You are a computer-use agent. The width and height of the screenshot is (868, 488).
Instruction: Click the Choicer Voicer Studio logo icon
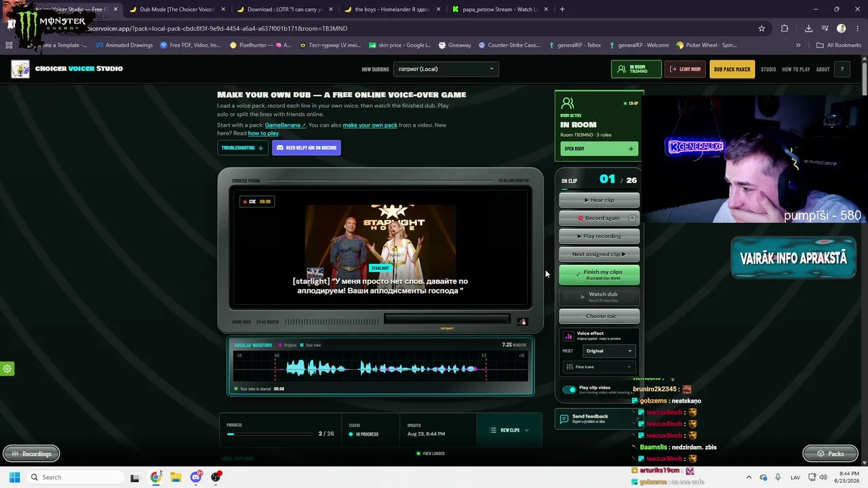[20, 69]
